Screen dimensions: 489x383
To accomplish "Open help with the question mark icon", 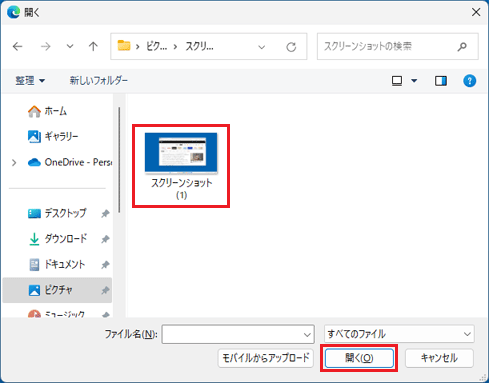I will (469, 81).
